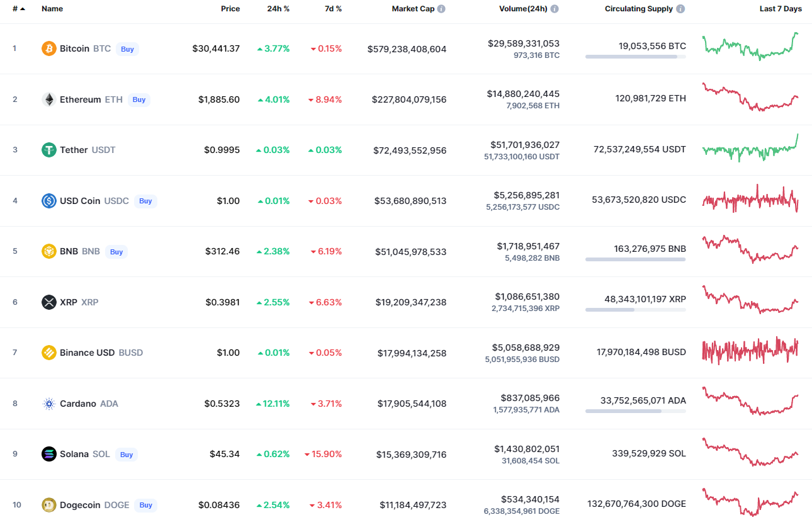Image resolution: width=812 pixels, height=527 pixels.
Task: Click the Ethereum coin logo icon
Action: (49, 99)
